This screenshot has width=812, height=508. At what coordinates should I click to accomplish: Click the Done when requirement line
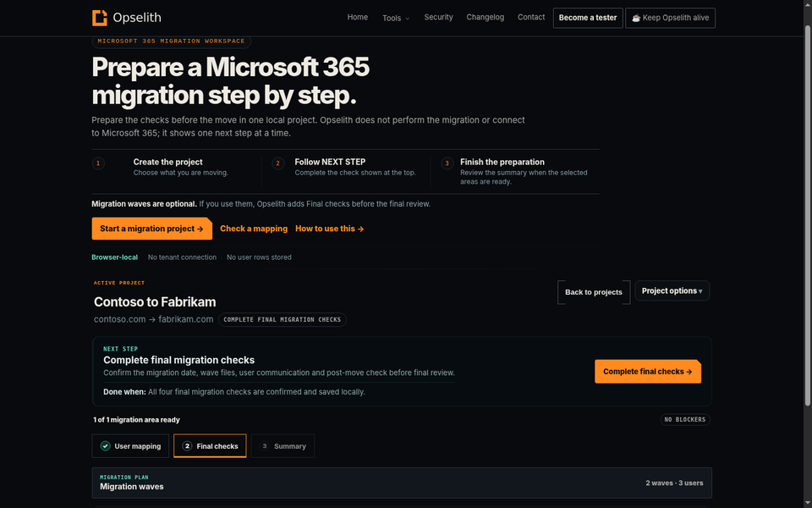pos(234,392)
